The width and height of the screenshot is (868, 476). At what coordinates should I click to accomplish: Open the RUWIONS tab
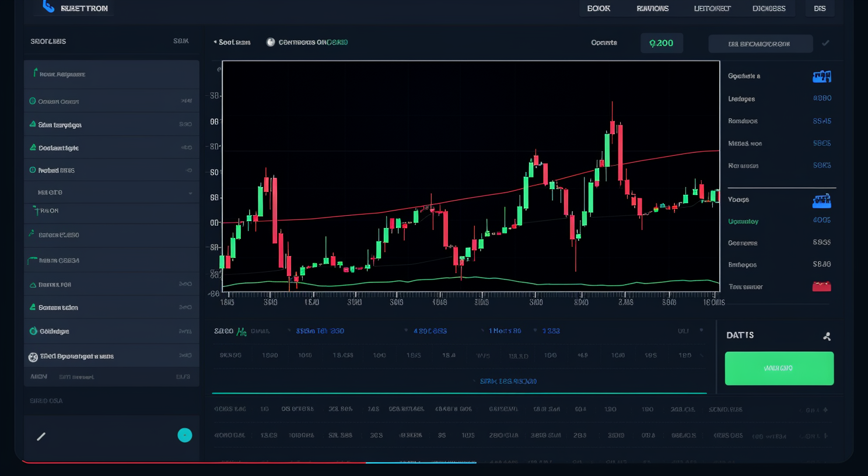click(653, 8)
